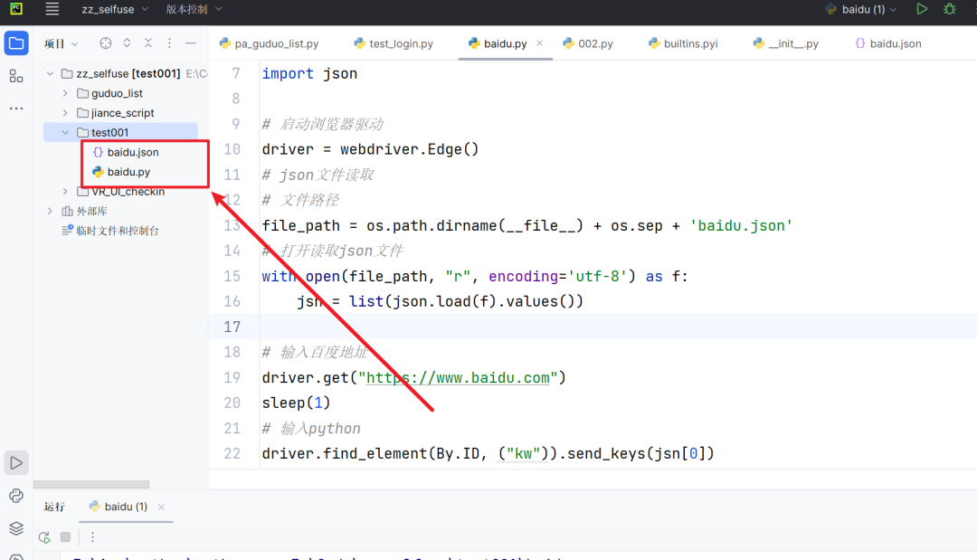Open the Python Packages tool window icon
The width and height of the screenshot is (977, 560).
(x=14, y=496)
